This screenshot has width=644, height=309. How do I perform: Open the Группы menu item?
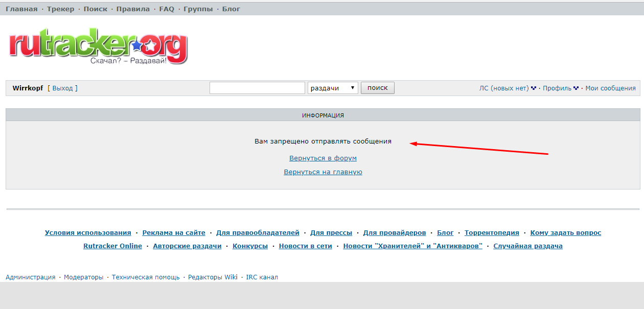pos(198,9)
